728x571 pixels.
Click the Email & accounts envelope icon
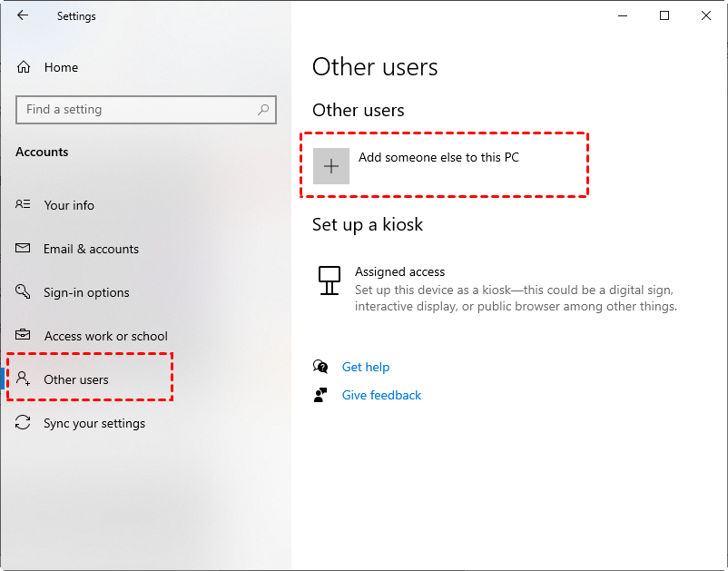(x=24, y=249)
